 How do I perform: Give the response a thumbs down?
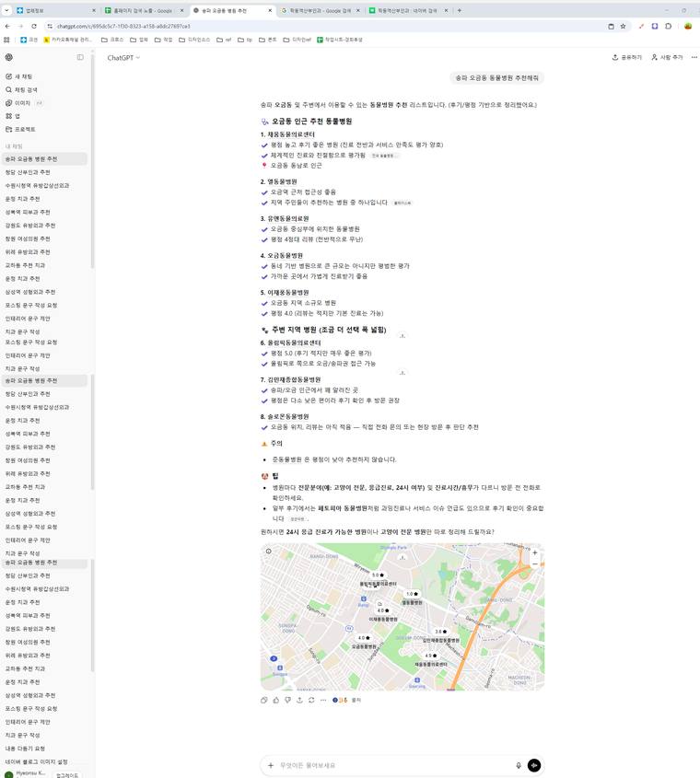[x=288, y=700]
